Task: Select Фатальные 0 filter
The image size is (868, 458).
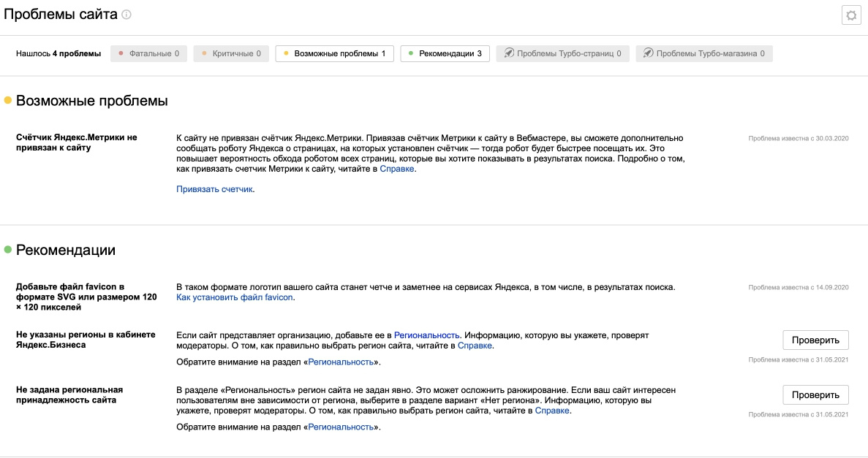Action: (148, 53)
